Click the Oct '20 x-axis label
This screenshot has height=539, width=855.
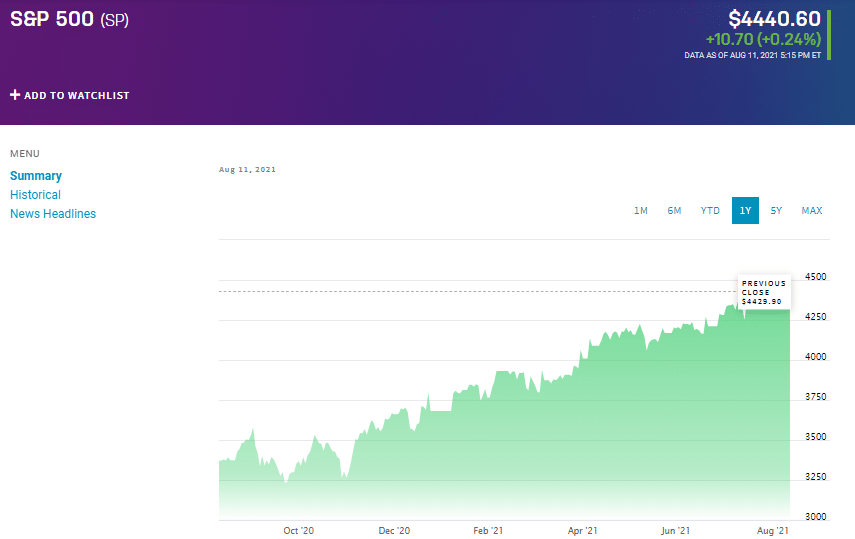(298, 531)
